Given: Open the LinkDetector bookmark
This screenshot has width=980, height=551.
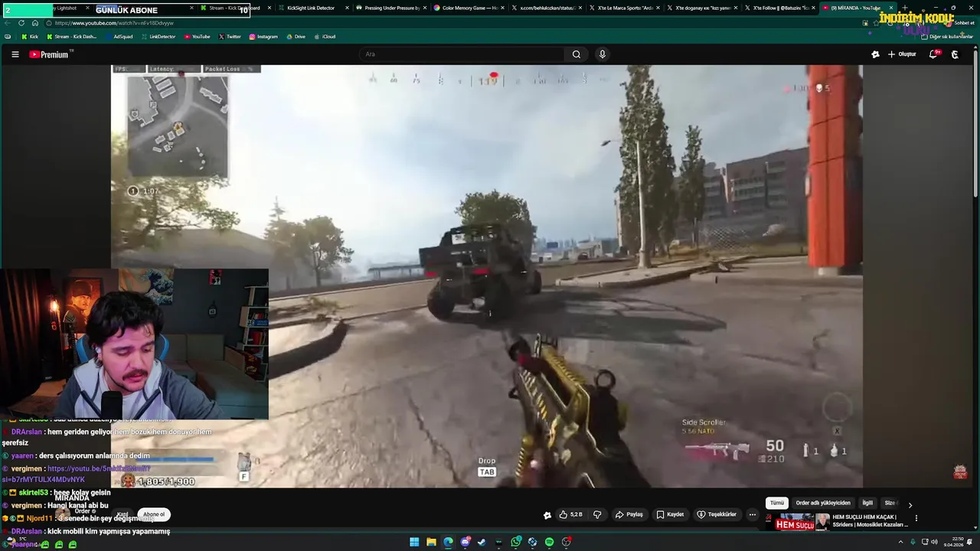Looking at the screenshot, I should point(158,37).
